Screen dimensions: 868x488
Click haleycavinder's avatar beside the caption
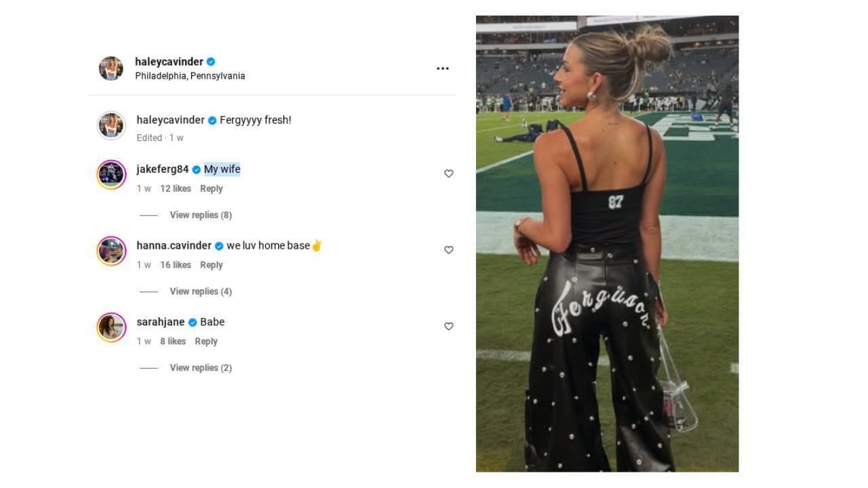click(x=111, y=126)
